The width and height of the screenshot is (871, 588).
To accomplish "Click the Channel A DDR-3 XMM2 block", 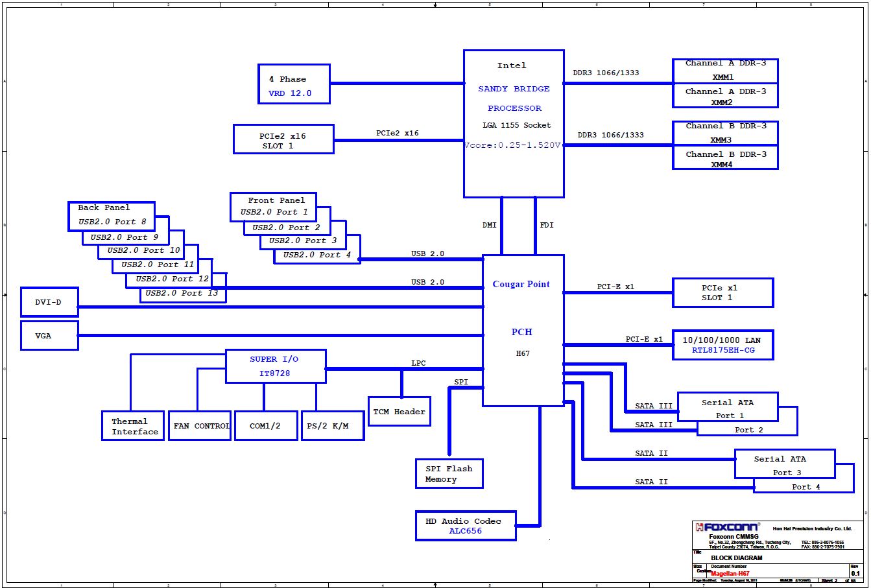I will tap(725, 96).
